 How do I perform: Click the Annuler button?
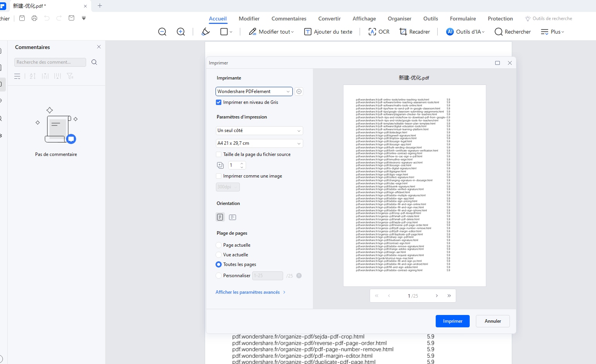click(493, 321)
